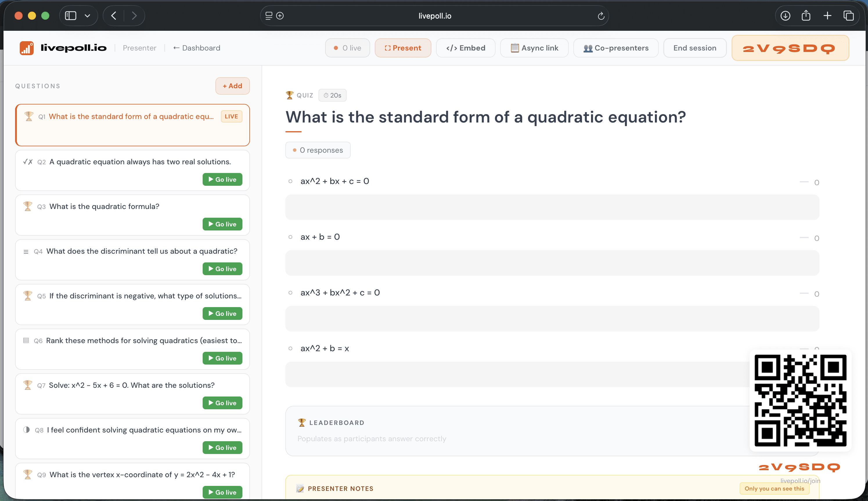Click the 0 live status pill
Image resolution: width=868 pixels, height=501 pixels.
click(x=347, y=48)
